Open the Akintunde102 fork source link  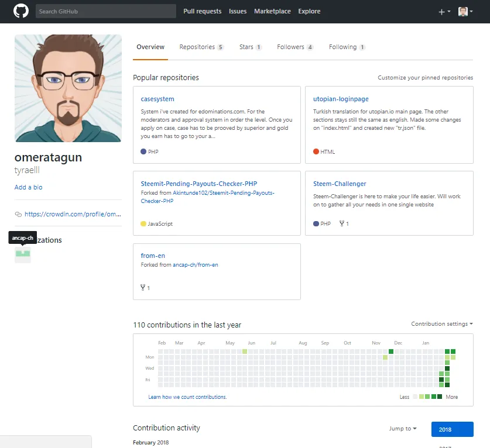pyautogui.click(x=207, y=197)
